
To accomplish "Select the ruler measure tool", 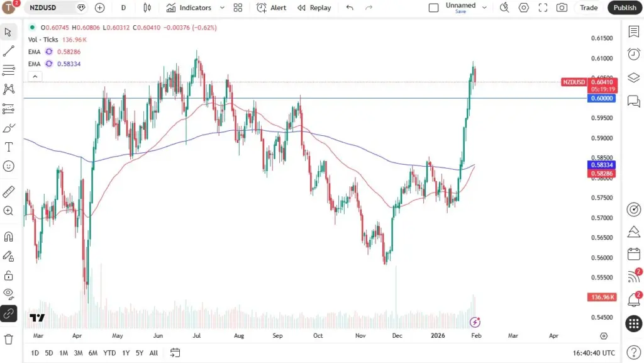I will click(9, 191).
